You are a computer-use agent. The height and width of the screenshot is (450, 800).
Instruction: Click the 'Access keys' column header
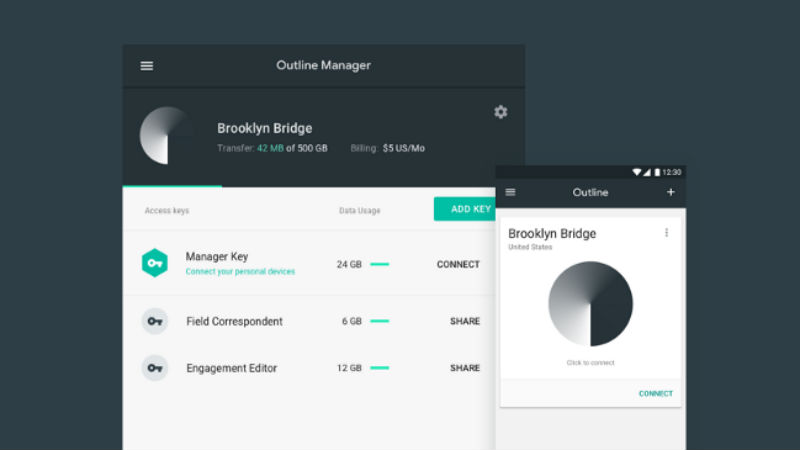(x=167, y=211)
